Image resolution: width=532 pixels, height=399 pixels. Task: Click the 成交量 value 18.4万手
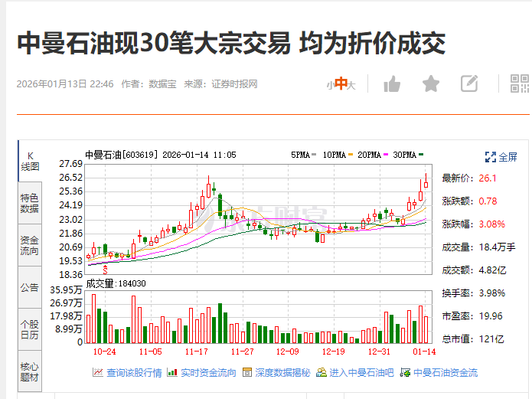[497, 247]
